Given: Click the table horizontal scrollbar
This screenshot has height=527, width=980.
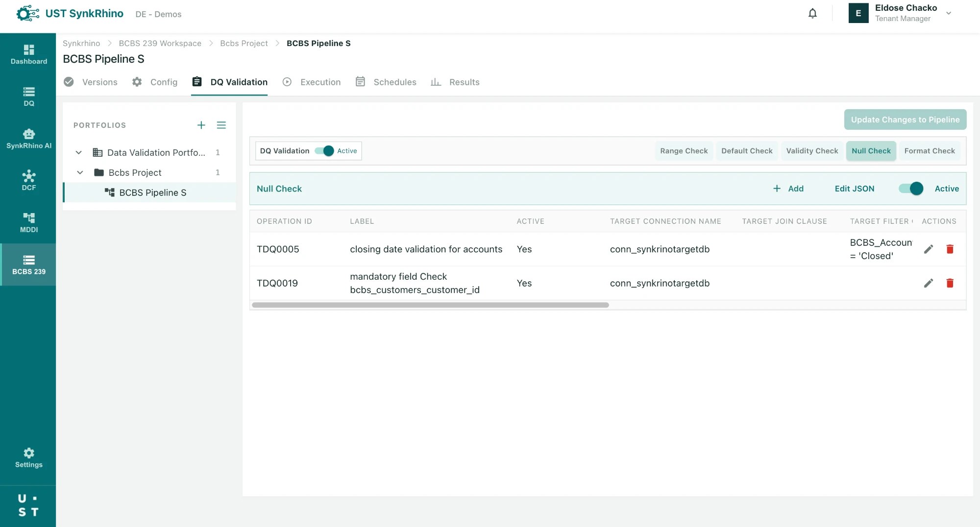Looking at the screenshot, I should point(430,305).
